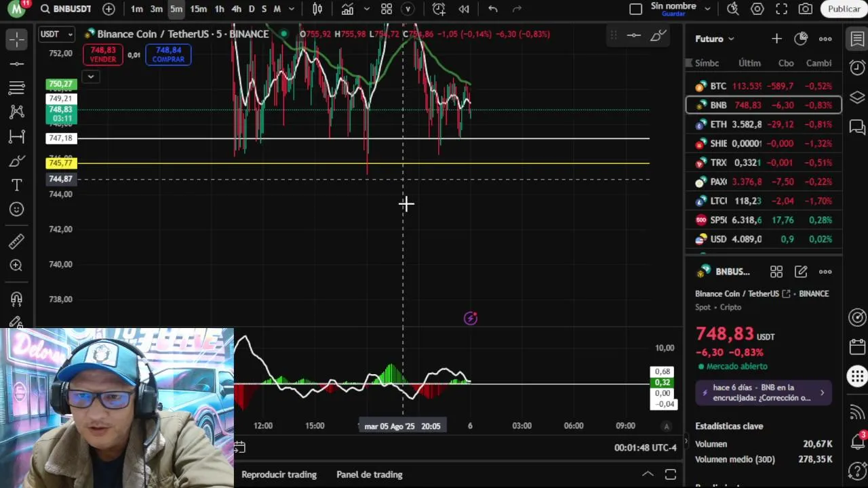This screenshot has width=868, height=488.
Task: Switch to 4h timeframe
Action: click(x=236, y=9)
